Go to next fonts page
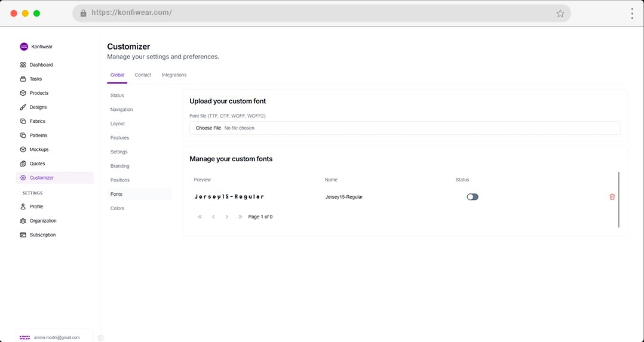The image size is (644, 342). pyautogui.click(x=227, y=217)
